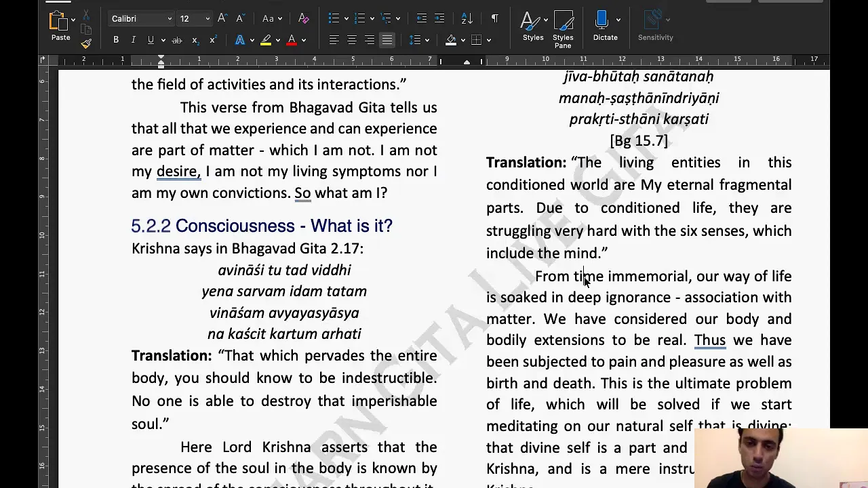Decrease font size with the small A icon
The height and width of the screenshot is (488, 868).
click(x=239, y=18)
